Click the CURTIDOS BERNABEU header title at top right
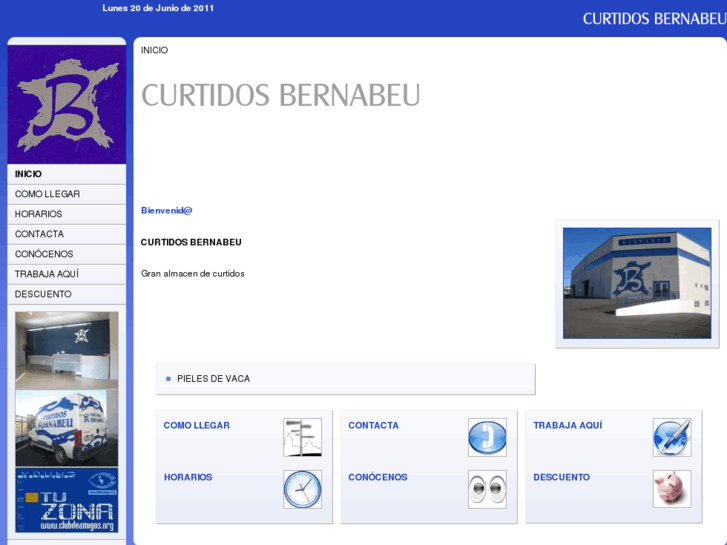727x545 pixels. 654,19
